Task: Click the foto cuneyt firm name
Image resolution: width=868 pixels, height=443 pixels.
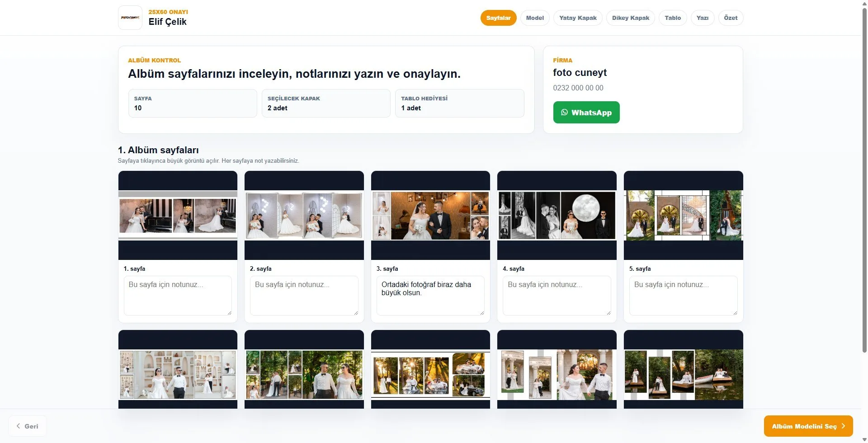Action: tap(580, 72)
